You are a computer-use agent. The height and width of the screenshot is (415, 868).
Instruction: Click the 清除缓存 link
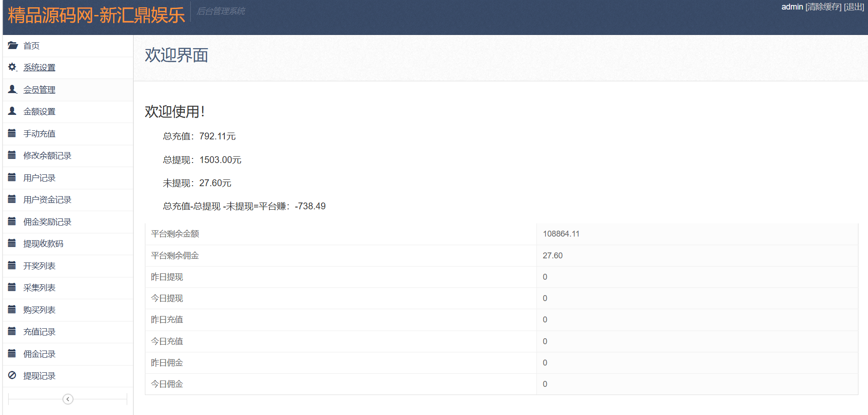coord(823,7)
